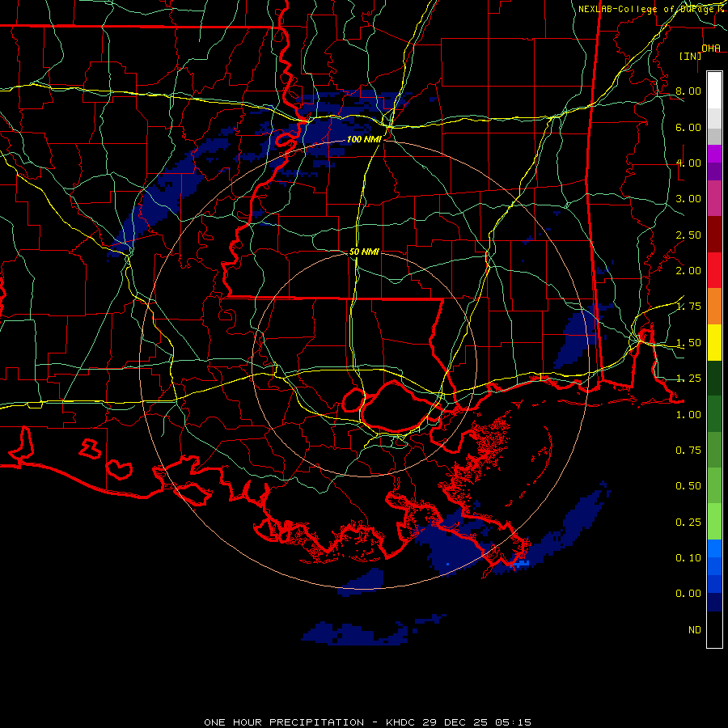Pick the white top swatch in the color scale
Screen dimensions: 728x728
[714, 91]
